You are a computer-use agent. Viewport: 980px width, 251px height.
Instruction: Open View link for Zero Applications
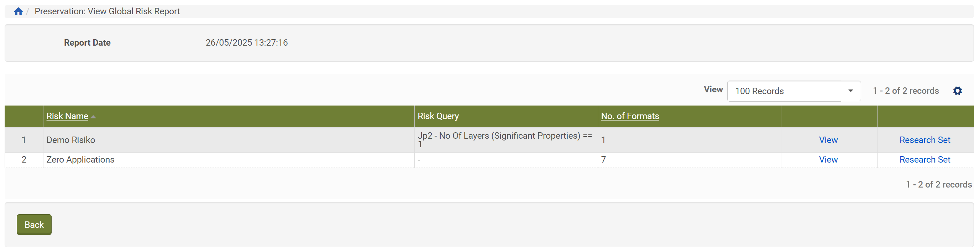point(828,160)
